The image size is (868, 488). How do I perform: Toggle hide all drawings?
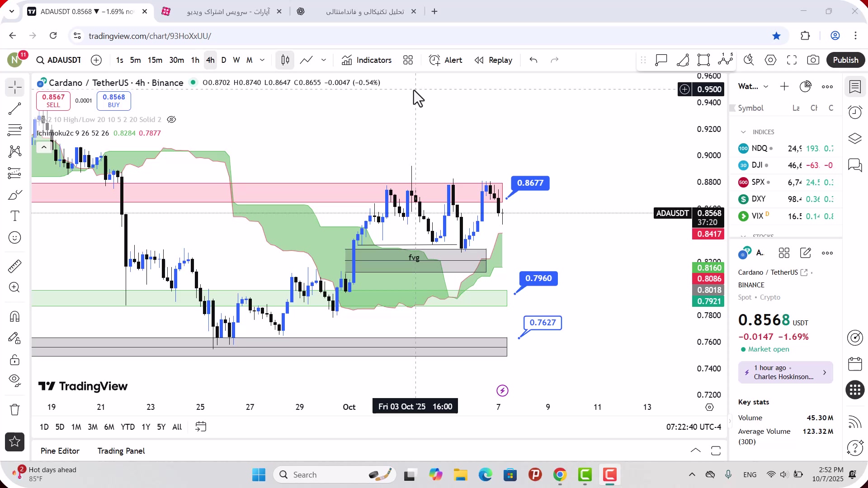click(15, 381)
